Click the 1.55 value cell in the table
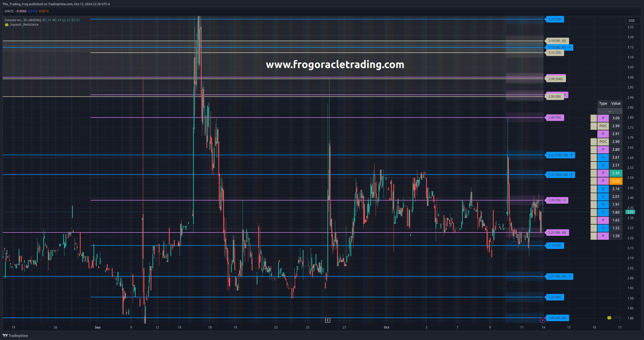The image size is (644, 340). point(616,228)
